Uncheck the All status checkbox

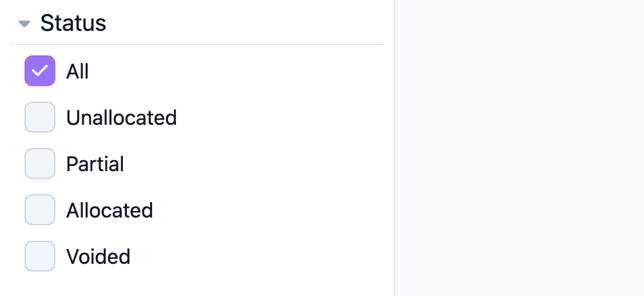40,71
